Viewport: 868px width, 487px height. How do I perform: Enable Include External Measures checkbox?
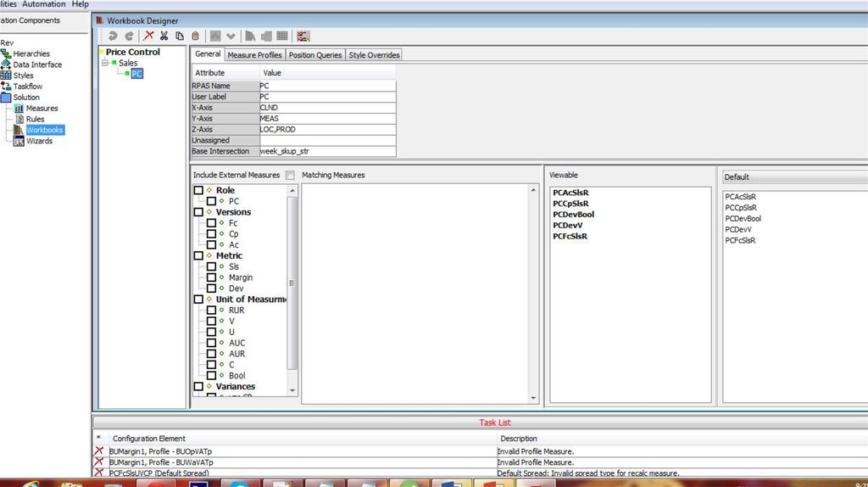click(x=290, y=175)
